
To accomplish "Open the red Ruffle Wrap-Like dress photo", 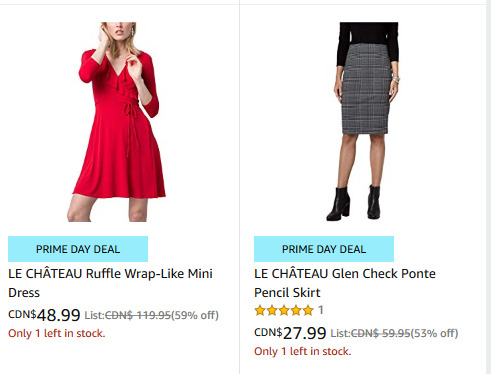I will click(x=117, y=122).
